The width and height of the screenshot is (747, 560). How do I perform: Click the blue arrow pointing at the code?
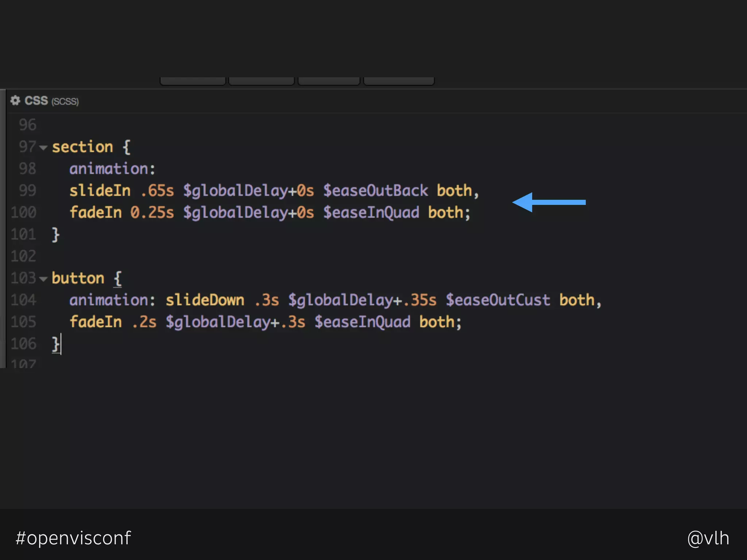tap(549, 202)
